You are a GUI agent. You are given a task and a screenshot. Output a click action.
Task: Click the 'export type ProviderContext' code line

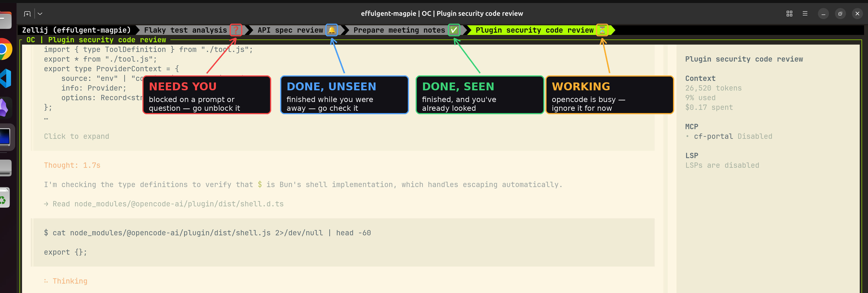click(111, 69)
